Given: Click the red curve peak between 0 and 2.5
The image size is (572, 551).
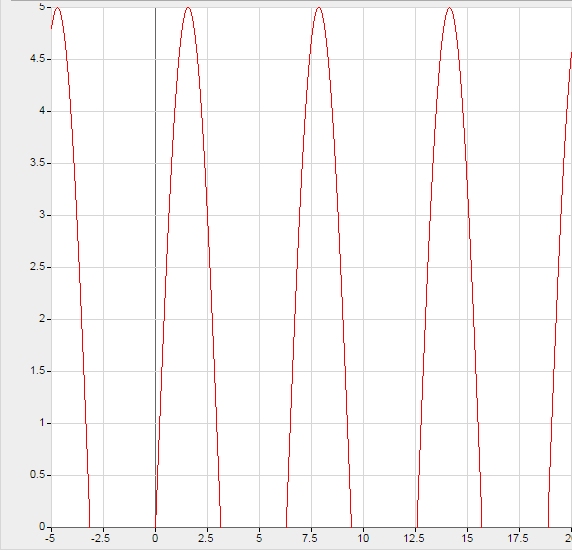Looking at the screenshot, I should click(x=188, y=8).
